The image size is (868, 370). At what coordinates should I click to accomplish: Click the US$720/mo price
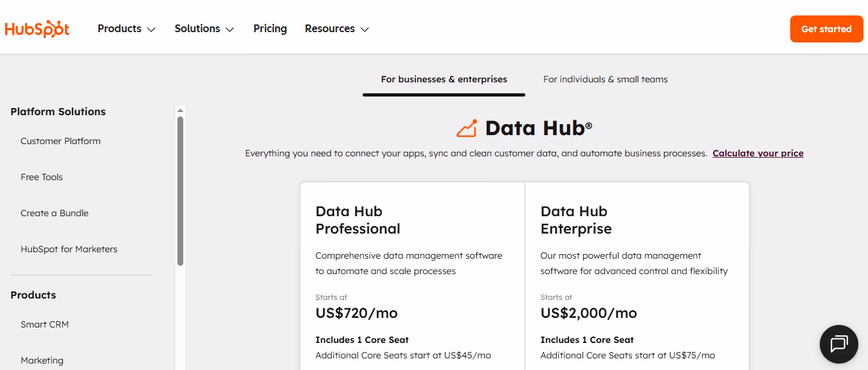click(357, 313)
